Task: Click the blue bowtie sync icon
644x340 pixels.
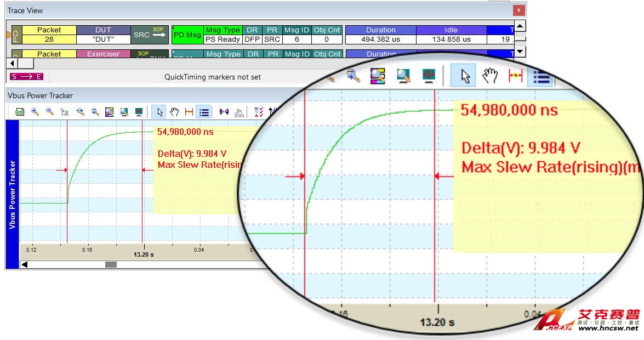Action: pyautogui.click(x=224, y=112)
